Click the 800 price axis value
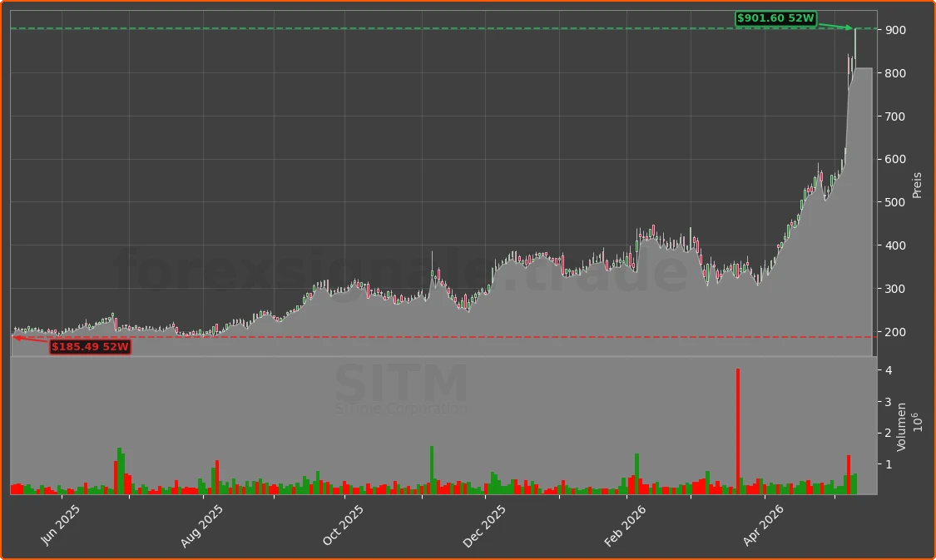This screenshot has width=936, height=560. coord(895,73)
